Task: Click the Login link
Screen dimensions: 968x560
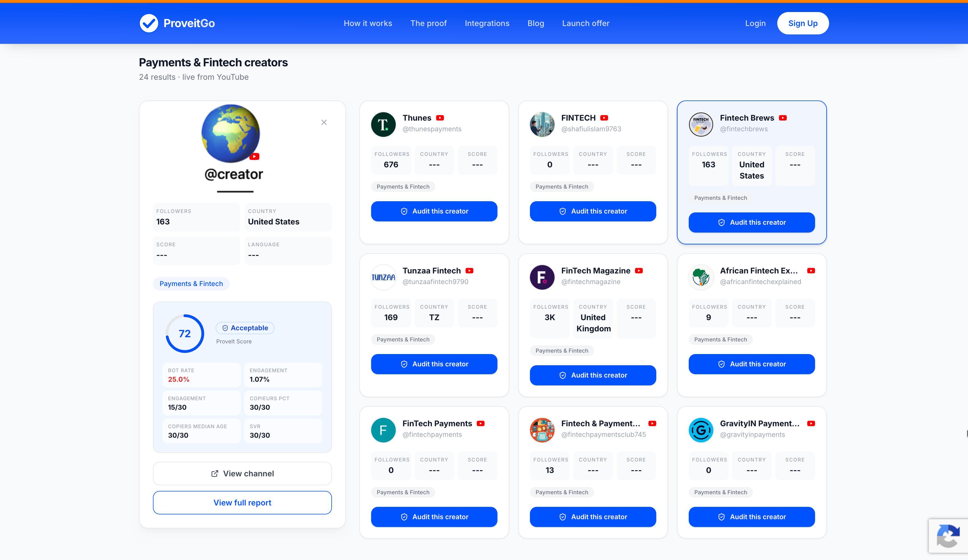Action: [755, 23]
